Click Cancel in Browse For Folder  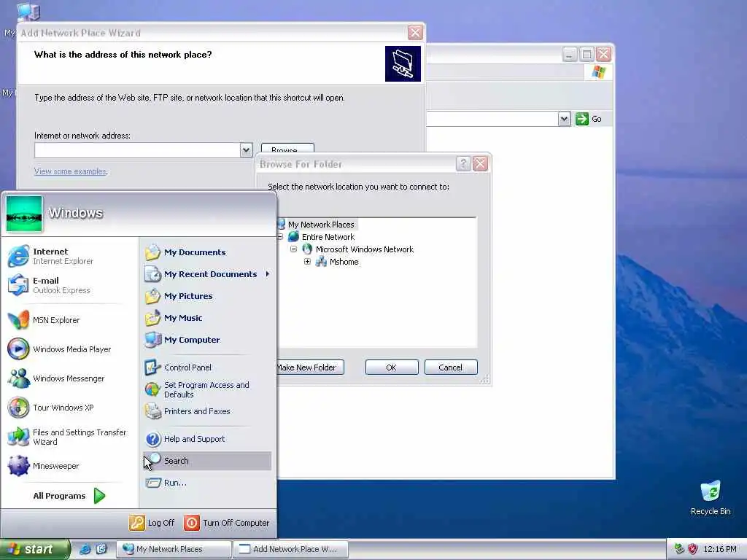pyautogui.click(x=451, y=367)
